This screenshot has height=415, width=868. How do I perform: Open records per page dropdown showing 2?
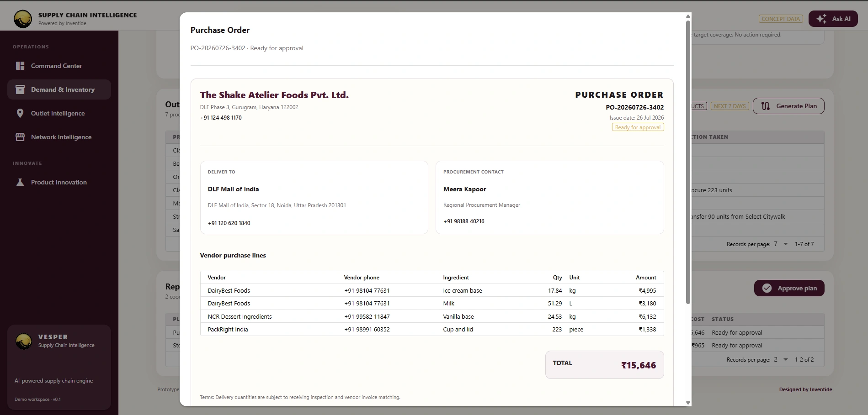[x=781, y=359]
